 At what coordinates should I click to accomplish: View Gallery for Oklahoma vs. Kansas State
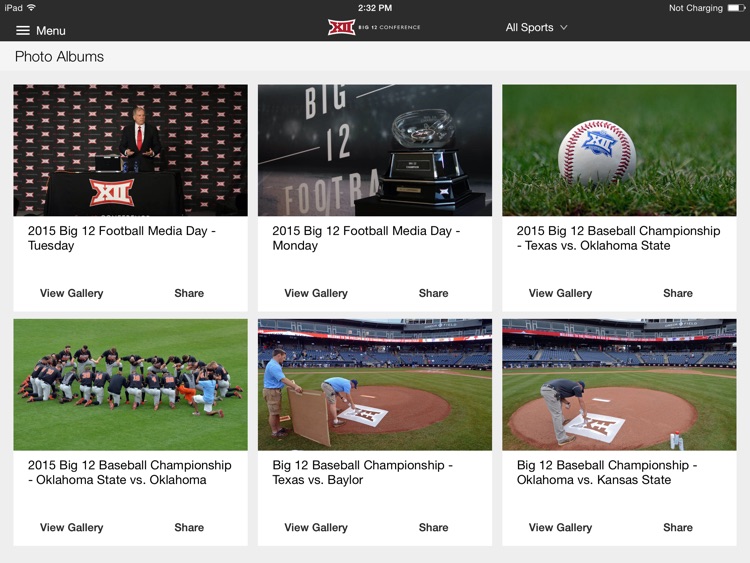tap(561, 528)
